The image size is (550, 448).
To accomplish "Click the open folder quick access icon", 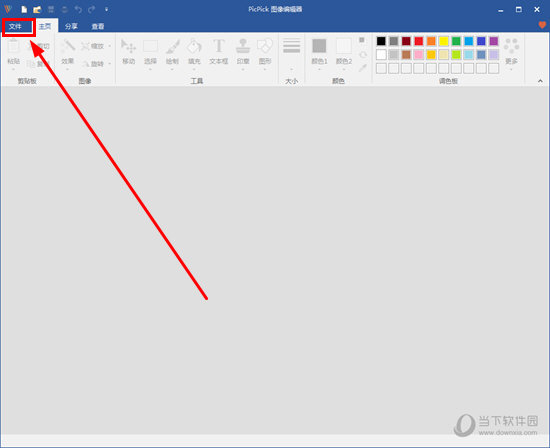I will [x=37, y=9].
